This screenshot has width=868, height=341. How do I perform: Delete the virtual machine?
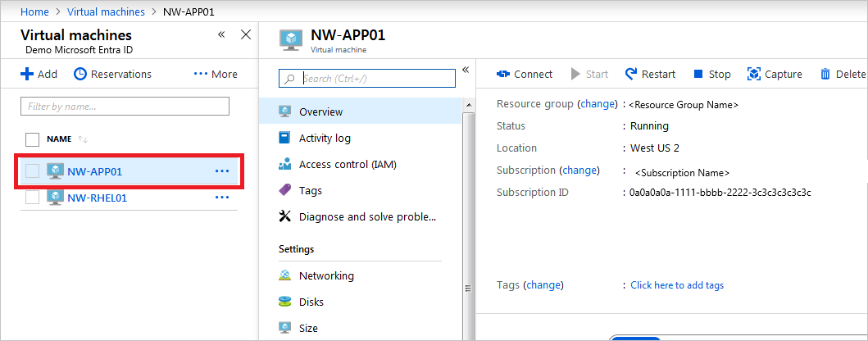point(843,74)
